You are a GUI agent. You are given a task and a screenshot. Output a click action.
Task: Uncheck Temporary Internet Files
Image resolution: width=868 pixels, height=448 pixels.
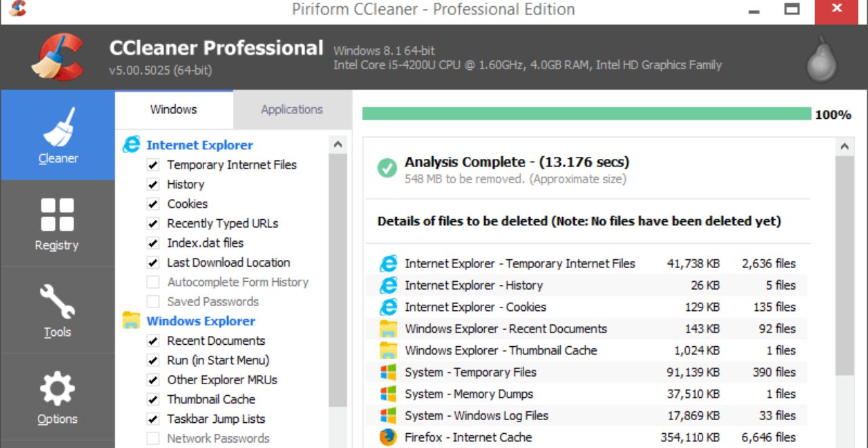coord(153,165)
